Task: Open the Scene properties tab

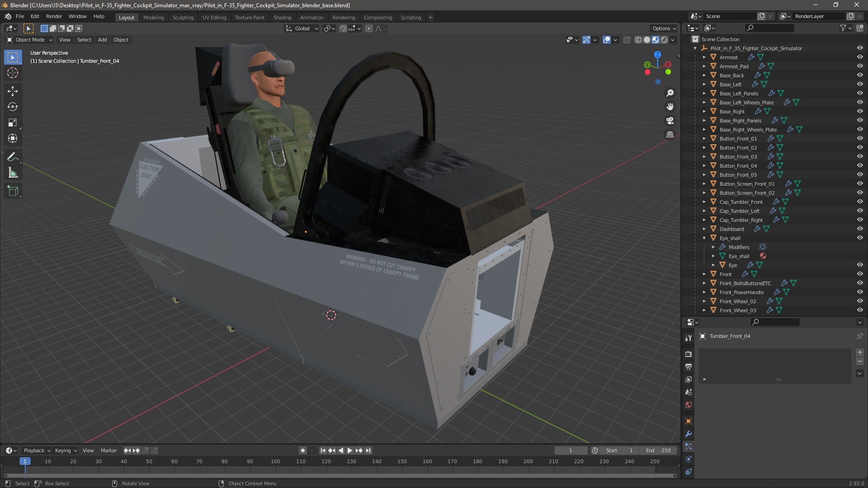Action: (689, 392)
